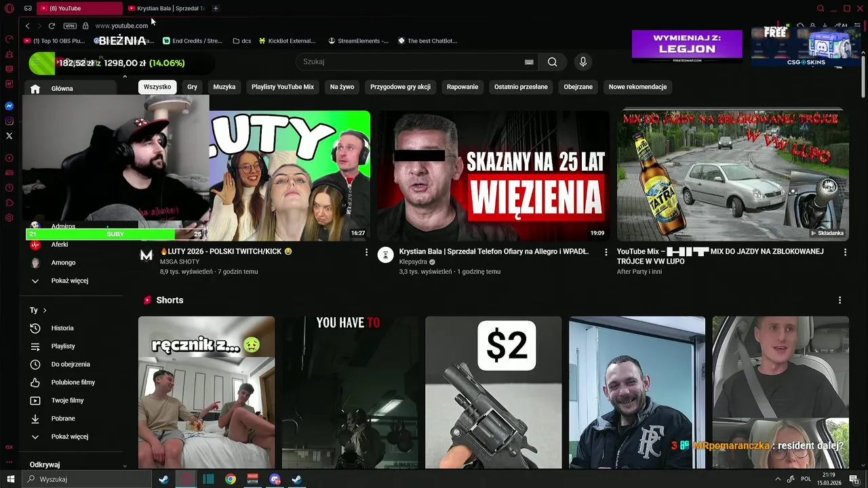This screenshot has height=488, width=868.
Task: Play the ręcznik z... short
Action: (x=206, y=392)
